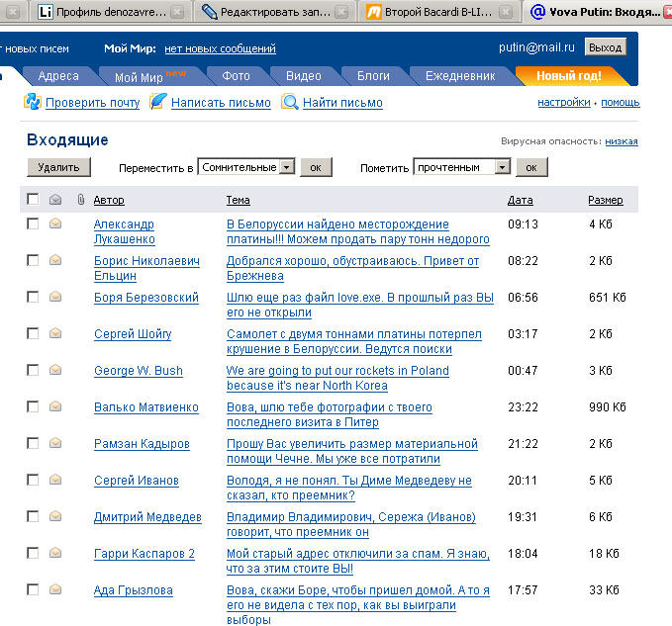The height and width of the screenshot is (626, 672).
Task: Open the настройки link
Action: (564, 102)
